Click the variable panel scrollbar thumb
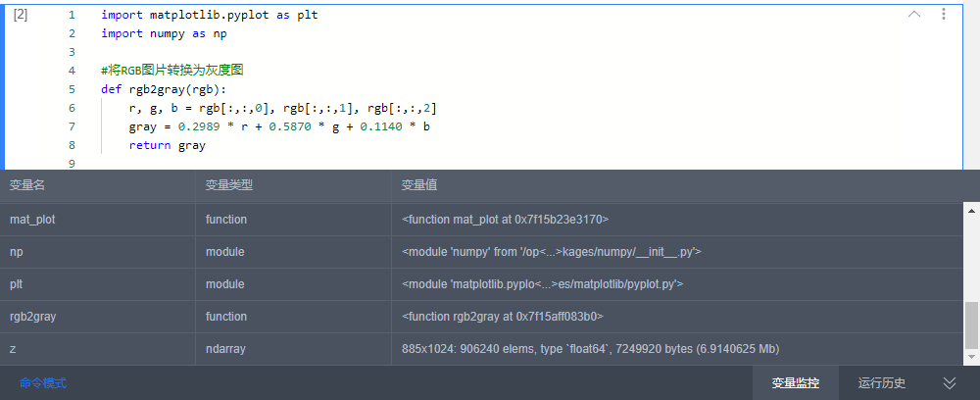 coord(971,325)
